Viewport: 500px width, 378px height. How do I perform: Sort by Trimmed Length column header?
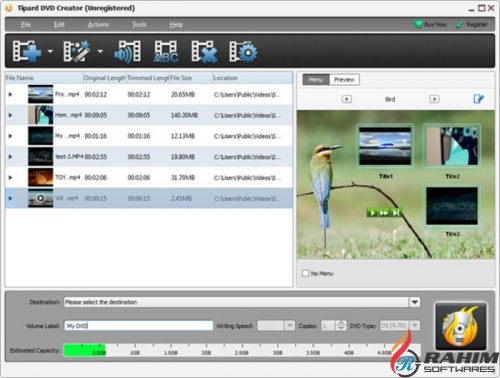coord(148,78)
